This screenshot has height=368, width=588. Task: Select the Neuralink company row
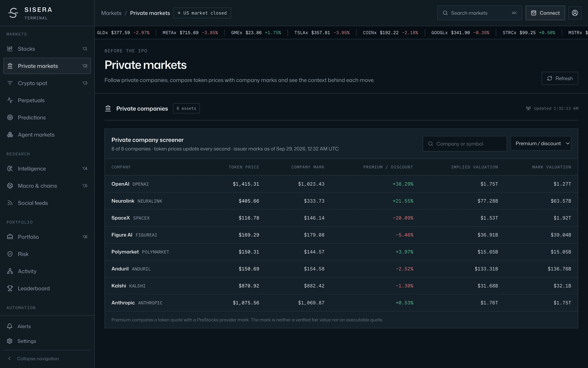point(341,201)
